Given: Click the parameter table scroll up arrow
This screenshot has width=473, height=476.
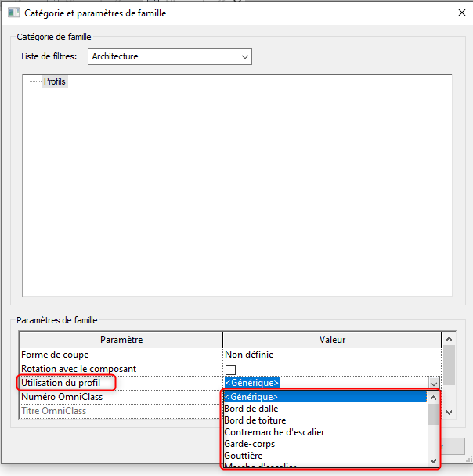Looking at the screenshot, I should [450, 339].
